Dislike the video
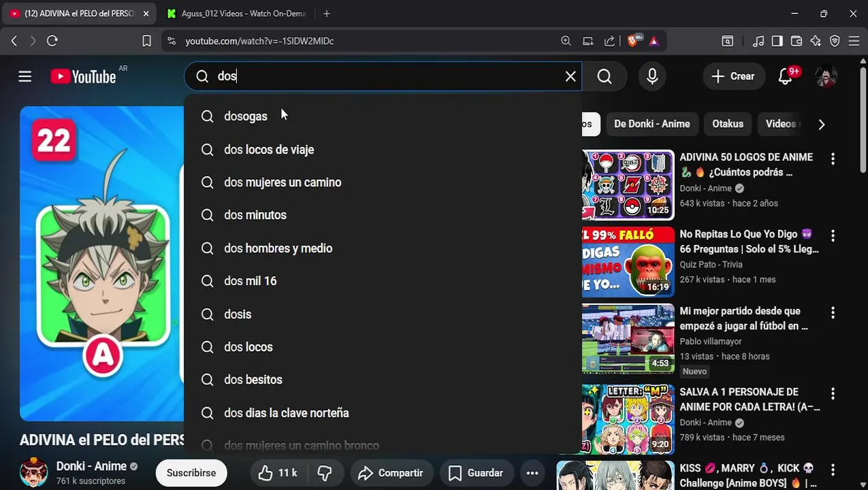868x490 pixels. 325,473
